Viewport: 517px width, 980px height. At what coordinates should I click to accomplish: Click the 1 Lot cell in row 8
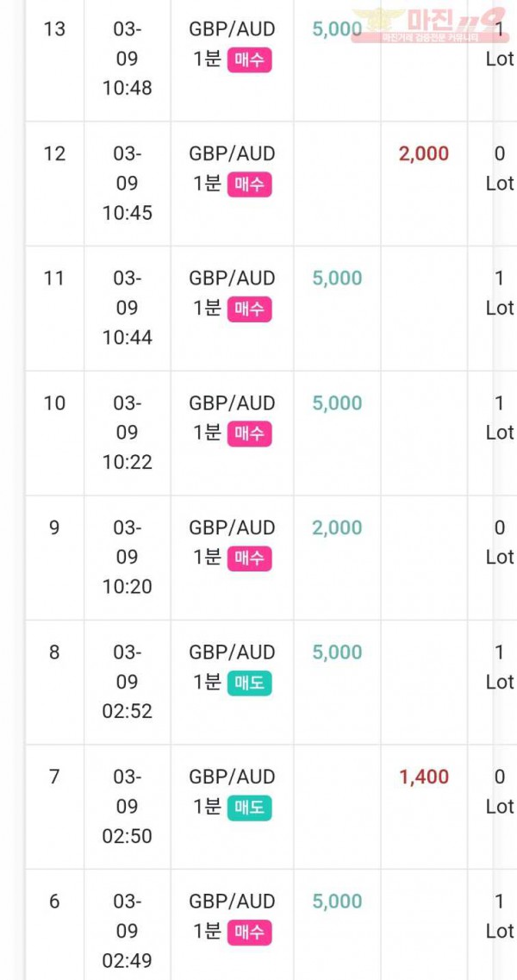click(x=500, y=667)
